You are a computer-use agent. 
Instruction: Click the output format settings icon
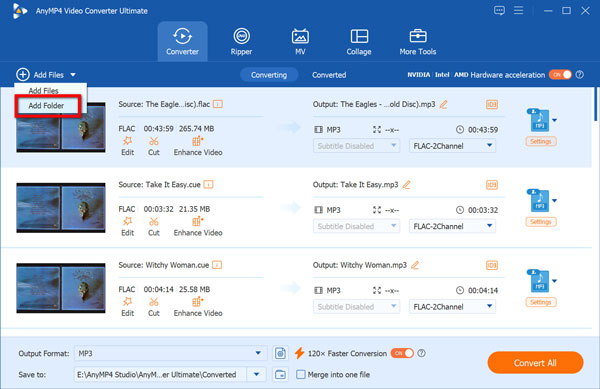(x=280, y=353)
